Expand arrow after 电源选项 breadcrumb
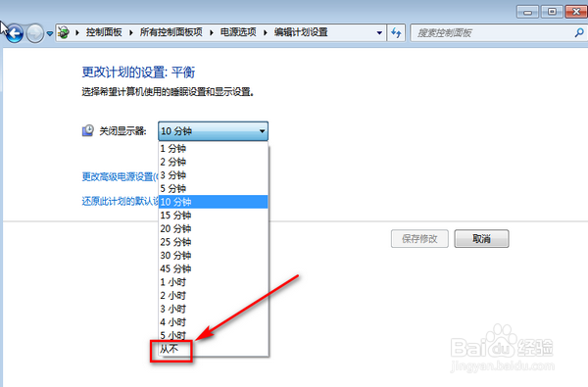Viewport: 588px width, 387px height. click(x=266, y=33)
